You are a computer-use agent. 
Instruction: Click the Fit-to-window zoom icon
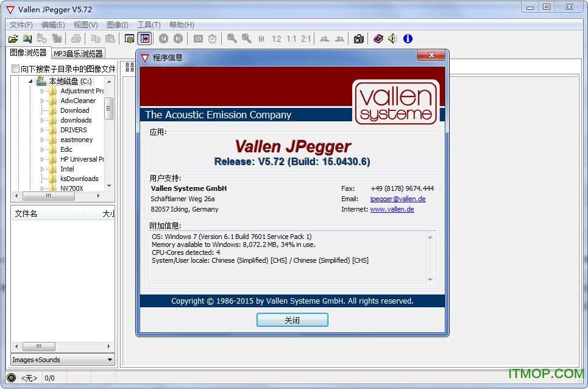(x=261, y=38)
